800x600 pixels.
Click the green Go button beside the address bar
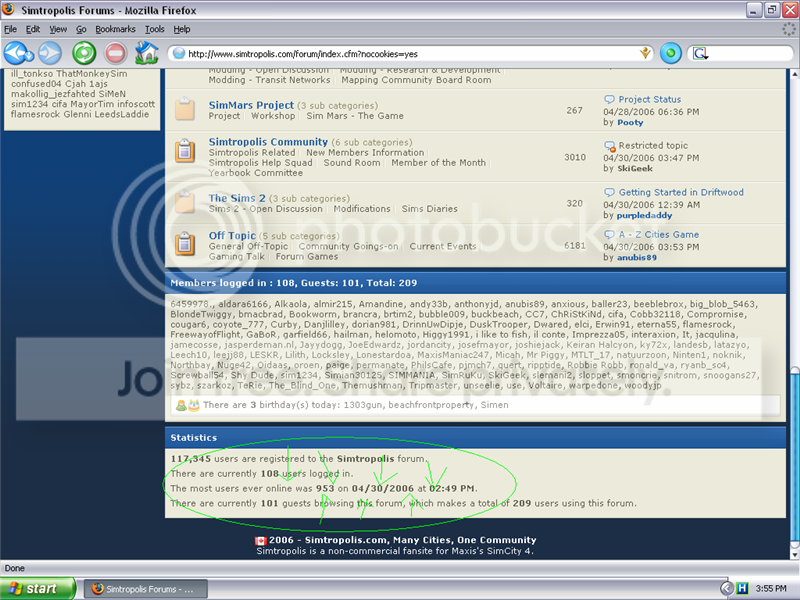tap(670, 53)
